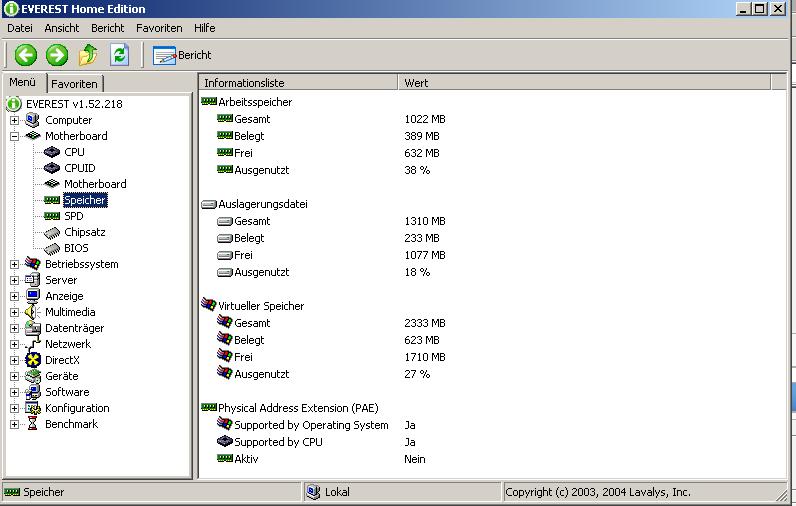796x506 pixels.
Task: Go back with the green left arrow
Action: pos(25,55)
